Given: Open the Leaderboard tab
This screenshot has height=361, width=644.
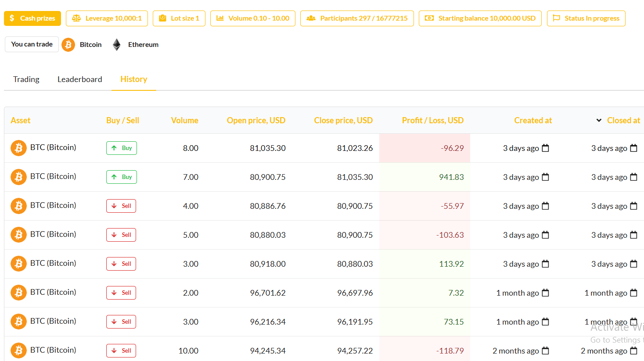Looking at the screenshot, I should 80,79.
